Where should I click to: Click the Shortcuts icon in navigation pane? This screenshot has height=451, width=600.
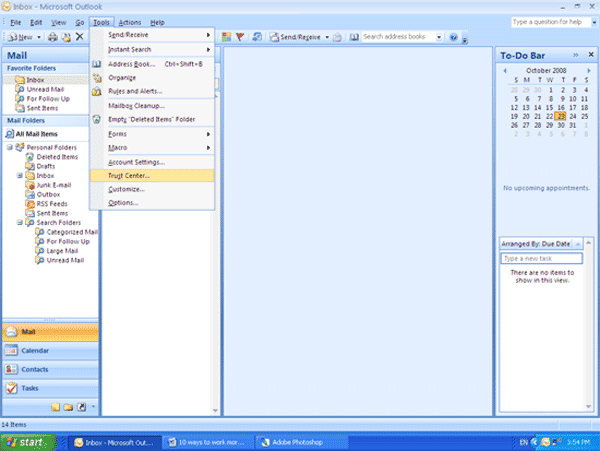[x=82, y=407]
